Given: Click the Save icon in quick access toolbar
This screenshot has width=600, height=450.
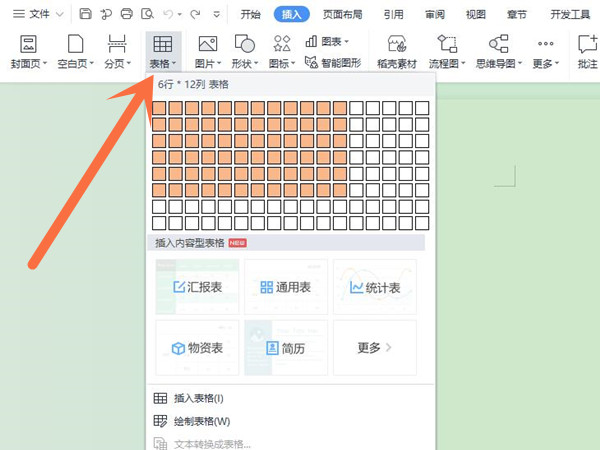Looking at the screenshot, I should [85, 14].
